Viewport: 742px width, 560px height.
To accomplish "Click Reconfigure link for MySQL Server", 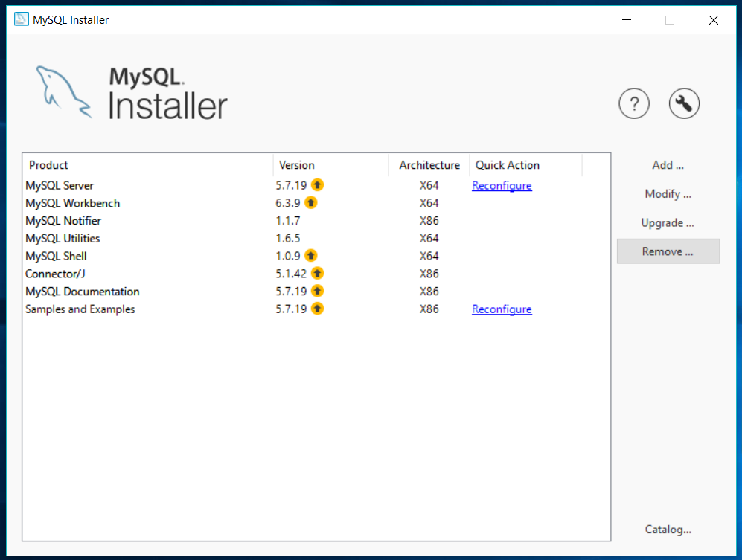I will tap(502, 185).
